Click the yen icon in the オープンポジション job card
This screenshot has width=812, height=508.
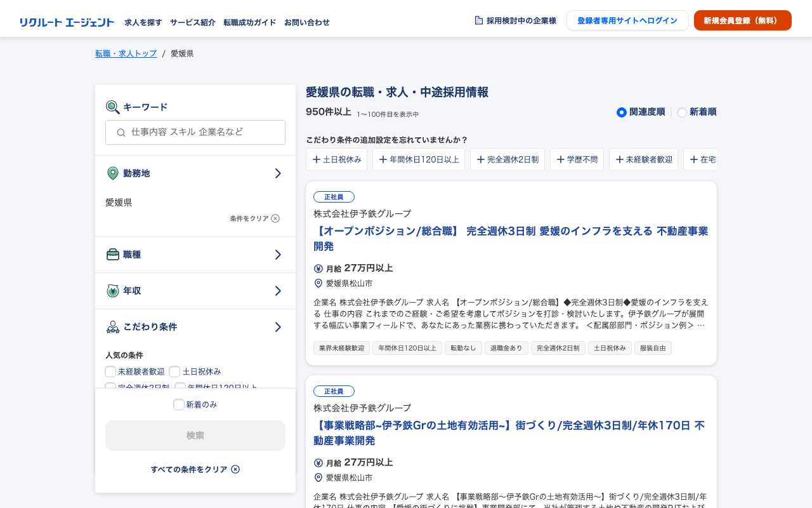pos(318,269)
